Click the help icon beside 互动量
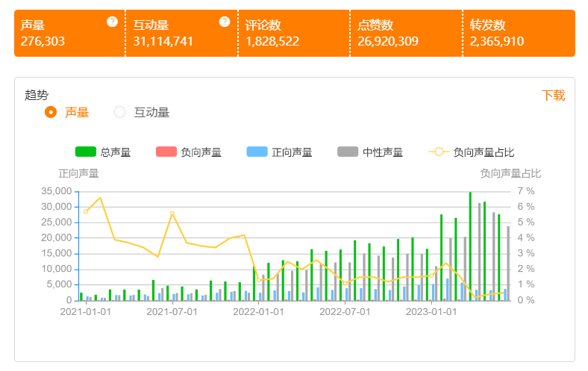 pos(225,22)
